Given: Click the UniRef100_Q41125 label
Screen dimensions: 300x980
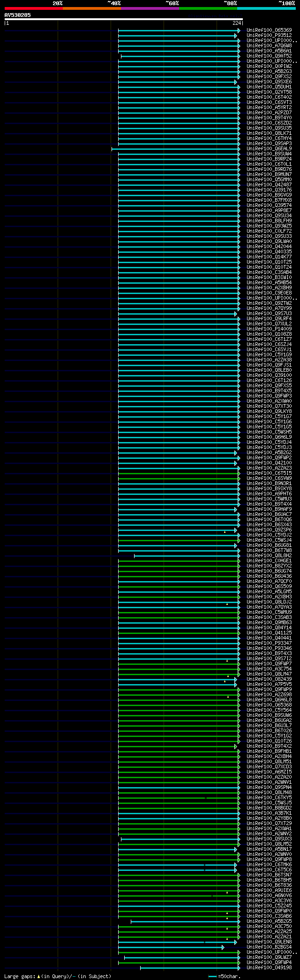Looking at the screenshot, I should 269,633.
